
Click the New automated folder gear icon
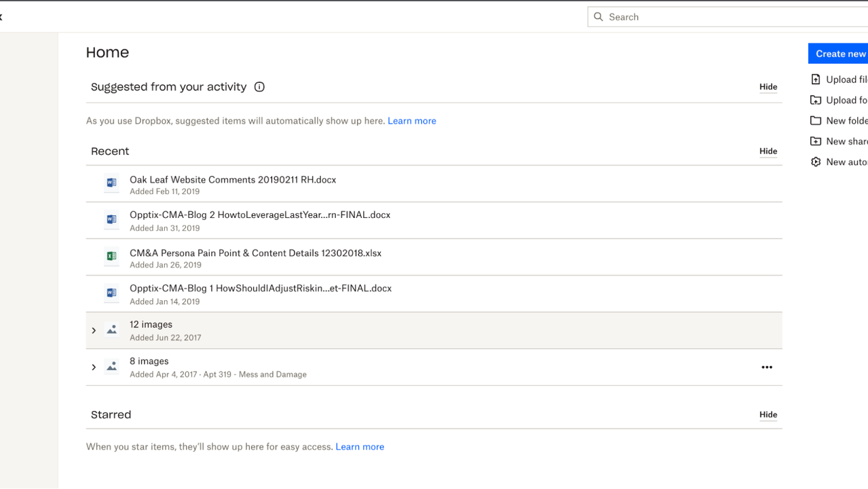(816, 162)
